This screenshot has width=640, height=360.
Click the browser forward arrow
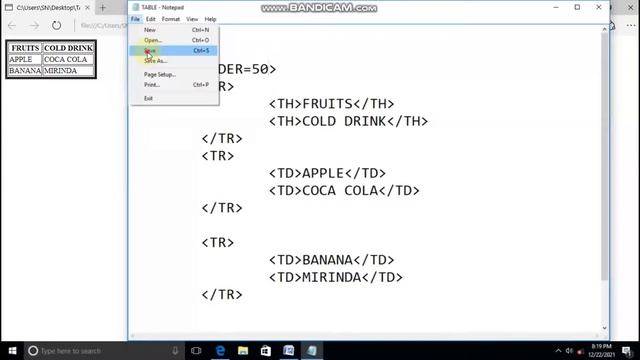click(x=35, y=25)
